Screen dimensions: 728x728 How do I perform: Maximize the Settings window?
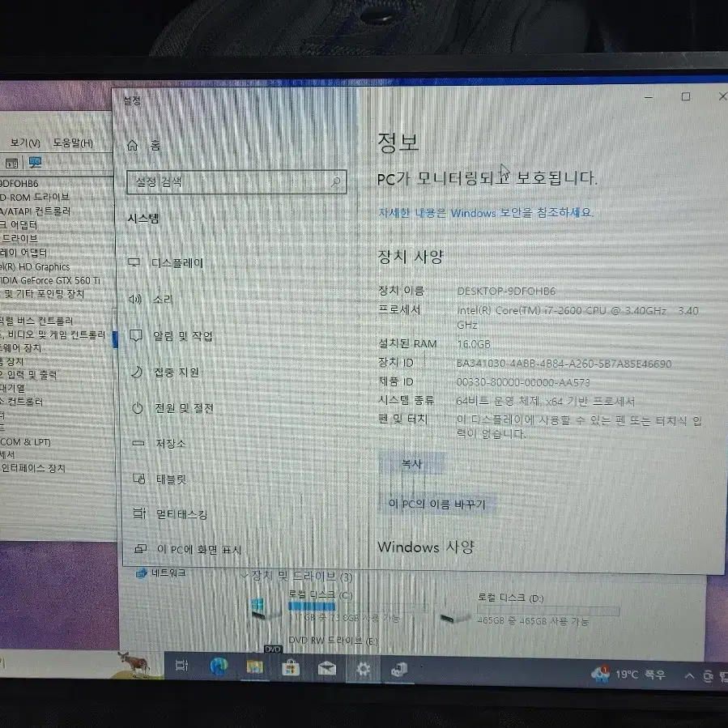pos(686,96)
